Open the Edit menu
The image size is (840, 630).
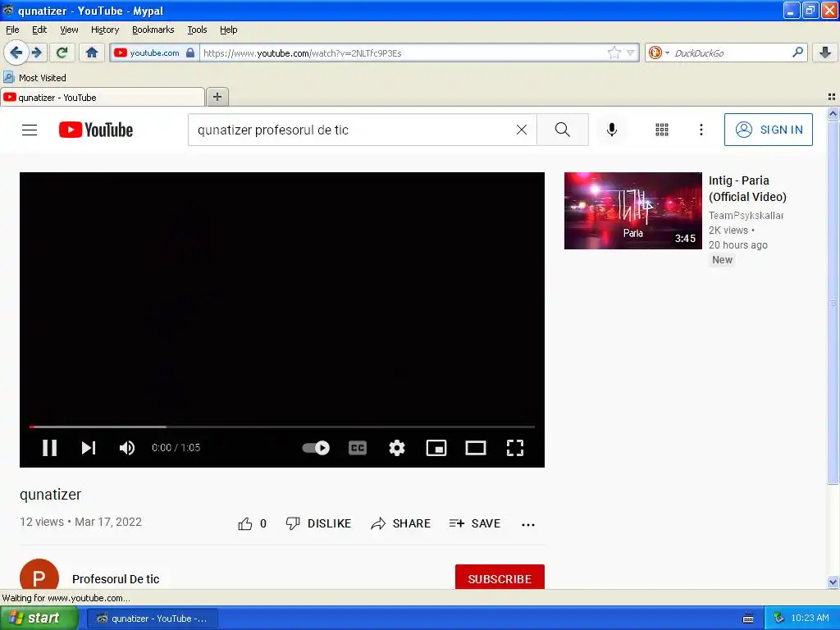coord(39,30)
